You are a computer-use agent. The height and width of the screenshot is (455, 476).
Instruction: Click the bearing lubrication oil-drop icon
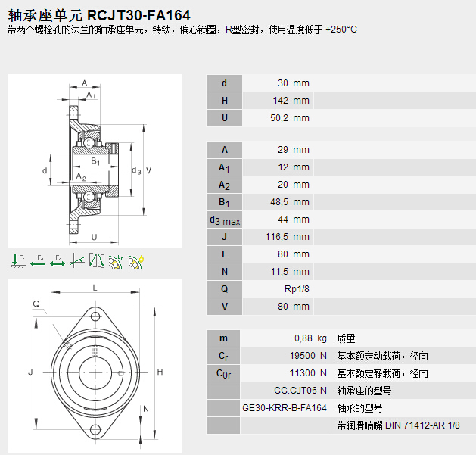tap(135, 260)
